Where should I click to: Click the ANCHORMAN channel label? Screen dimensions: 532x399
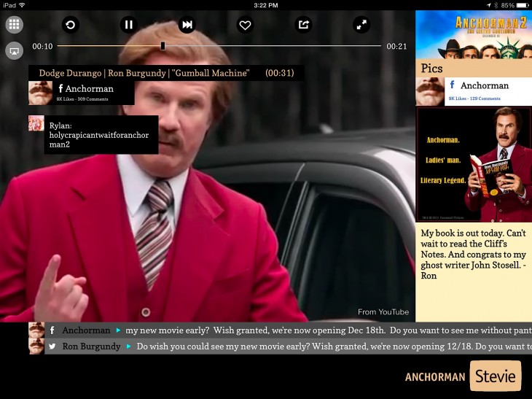(x=435, y=377)
